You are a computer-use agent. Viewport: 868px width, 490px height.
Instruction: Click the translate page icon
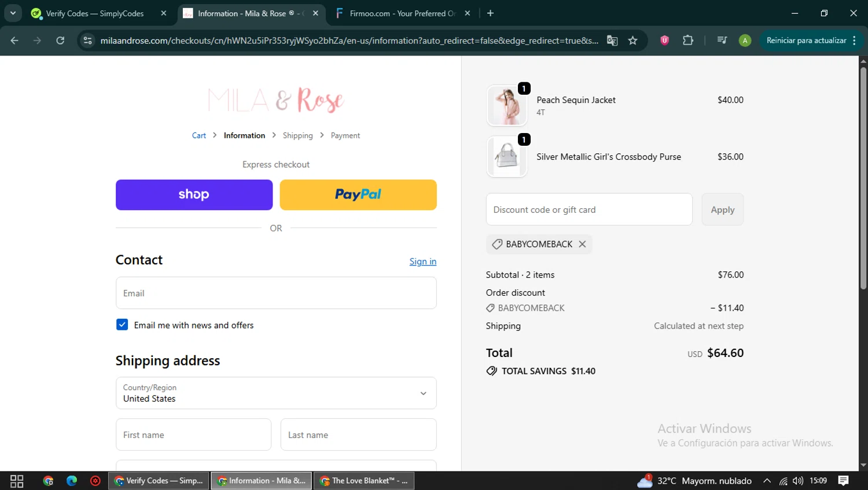[x=612, y=40]
